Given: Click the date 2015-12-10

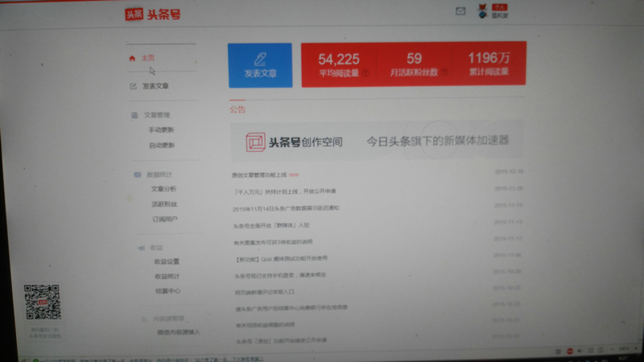Looking at the screenshot, I should (x=509, y=171).
